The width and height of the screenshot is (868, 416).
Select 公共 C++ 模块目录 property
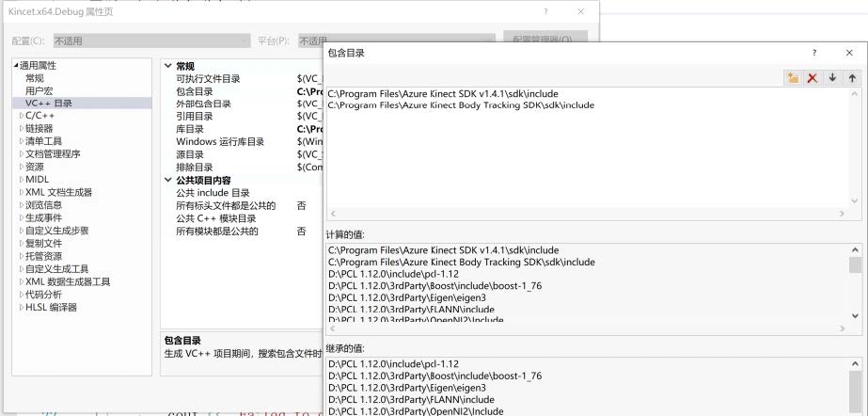coord(244,218)
